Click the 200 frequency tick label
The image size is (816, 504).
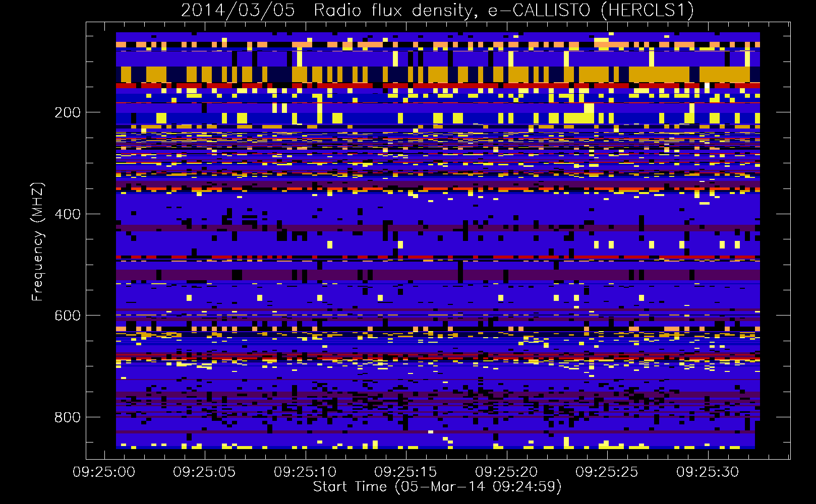68,112
